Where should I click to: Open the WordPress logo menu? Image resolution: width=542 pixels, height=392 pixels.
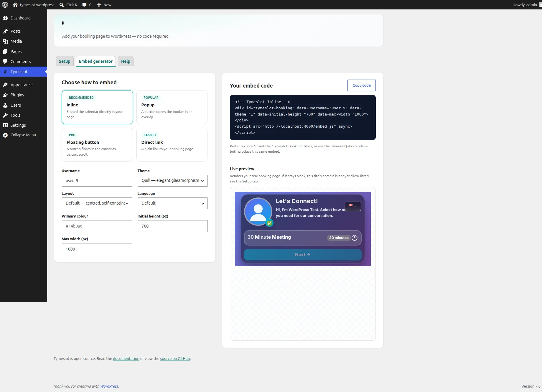click(5, 5)
